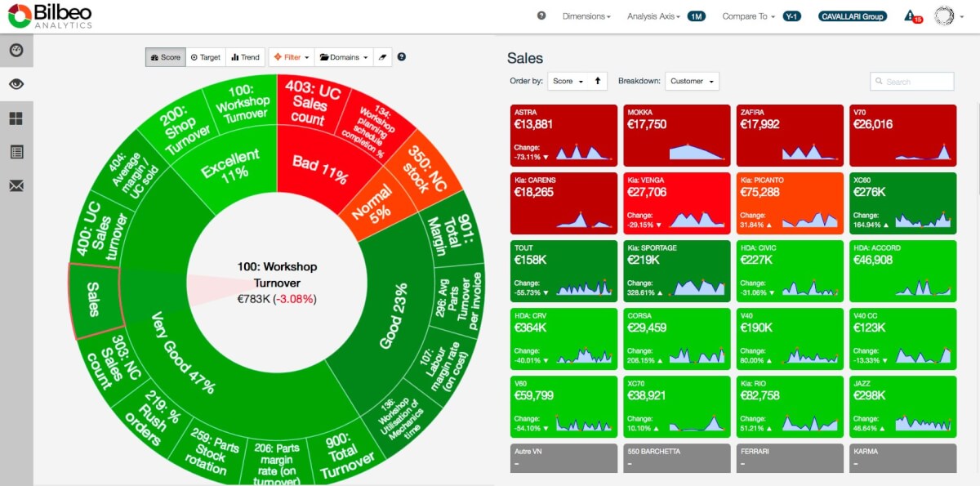Open the ASTRA €13,881 card
This screenshot has width=980, height=486.
pos(563,136)
